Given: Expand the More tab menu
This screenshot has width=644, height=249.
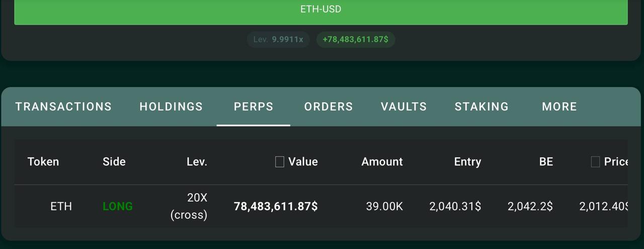Looking at the screenshot, I should 559,107.
